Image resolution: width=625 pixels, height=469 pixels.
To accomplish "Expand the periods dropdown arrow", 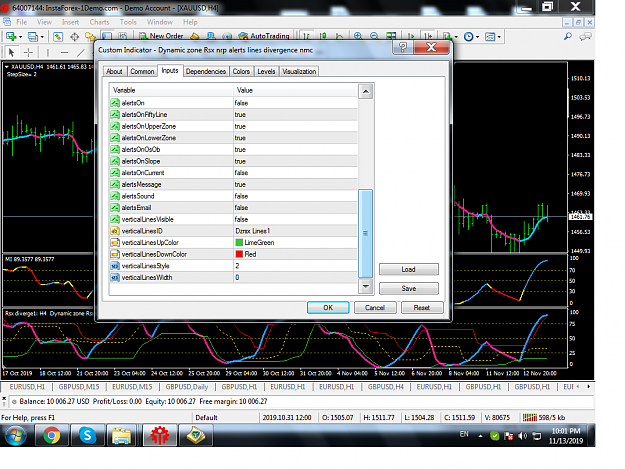I will (478, 37).
